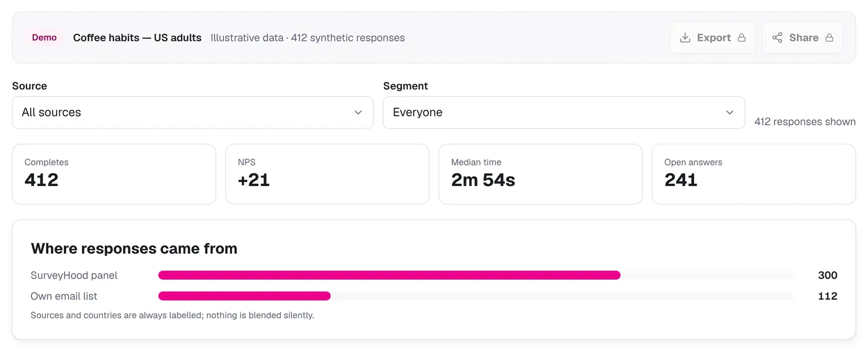
Task: Select the Completes 412 card
Action: pyautogui.click(x=114, y=174)
